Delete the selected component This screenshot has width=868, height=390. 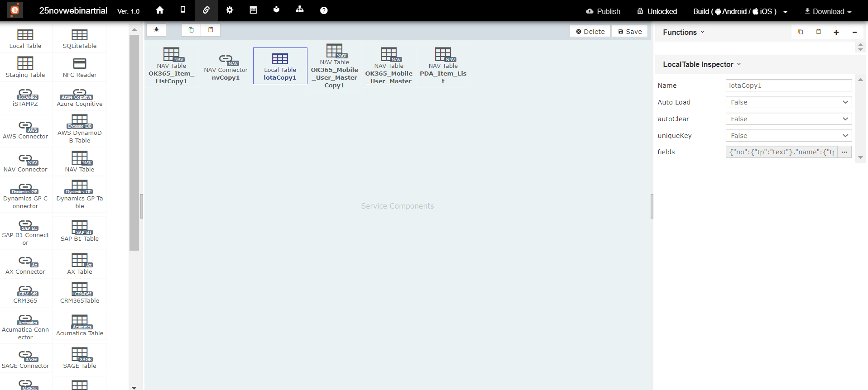point(590,31)
